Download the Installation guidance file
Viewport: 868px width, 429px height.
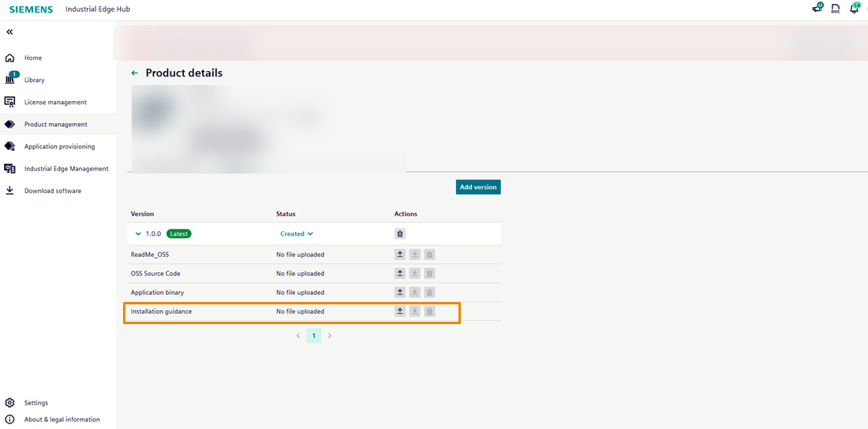click(414, 311)
